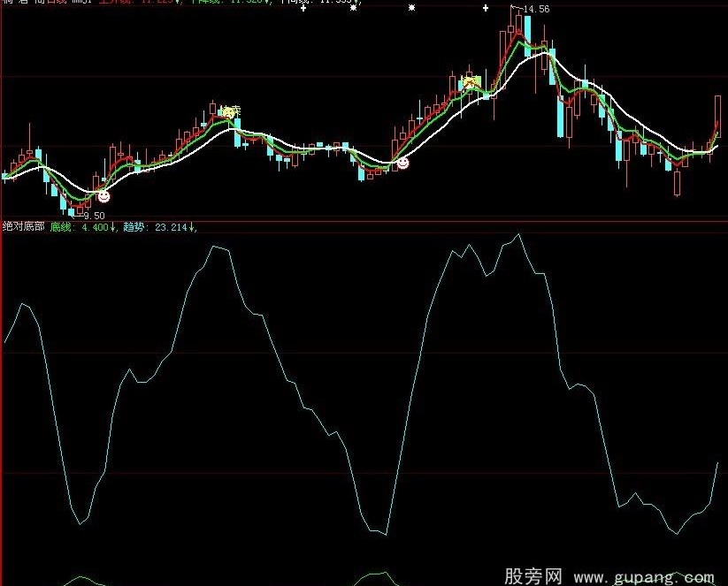
Task: Click the 底线: 4.400 indicator value
Action: tap(83, 227)
